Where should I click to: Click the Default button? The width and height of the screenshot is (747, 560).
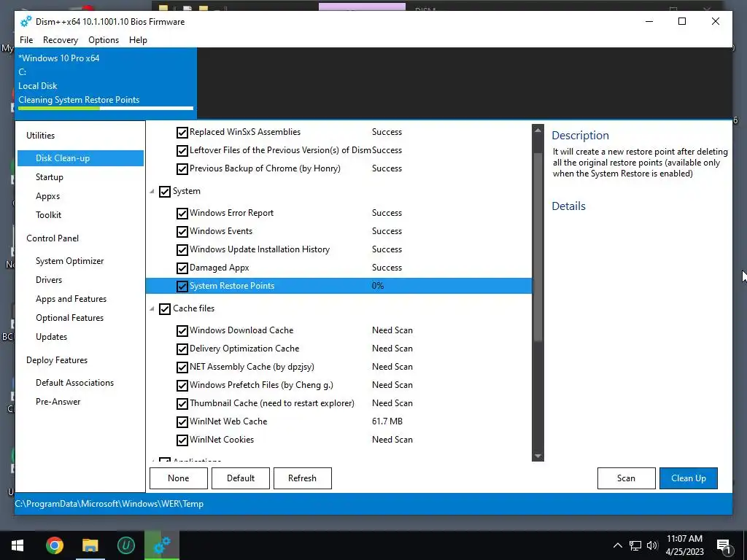click(x=241, y=478)
